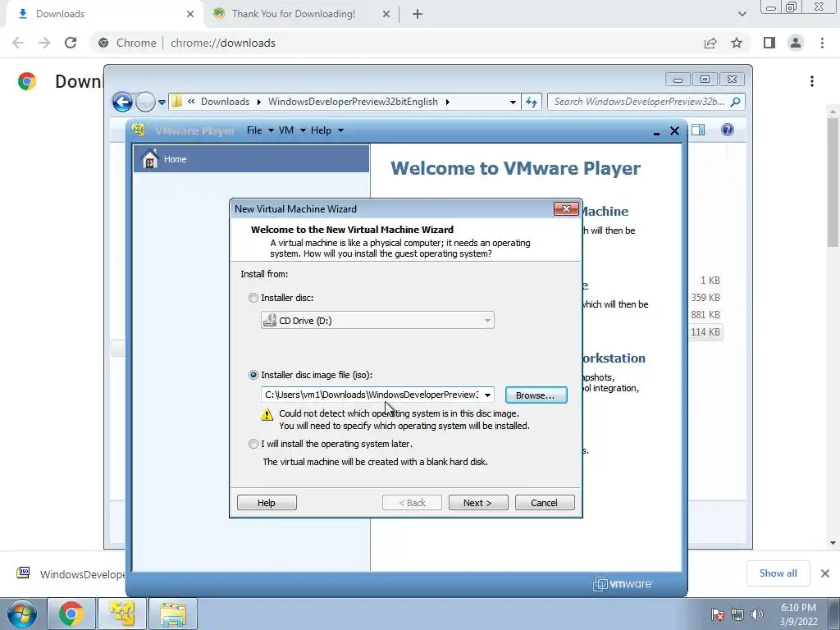
Task: Minimize the VMware Player window
Action: [657, 131]
